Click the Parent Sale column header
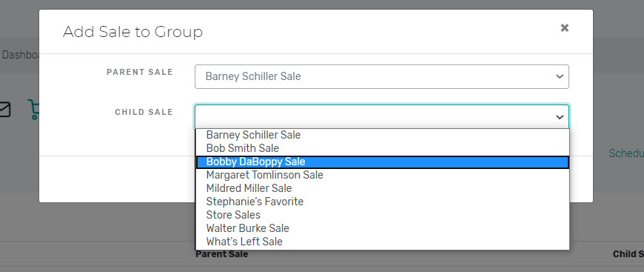The width and height of the screenshot is (644, 272). (222, 254)
